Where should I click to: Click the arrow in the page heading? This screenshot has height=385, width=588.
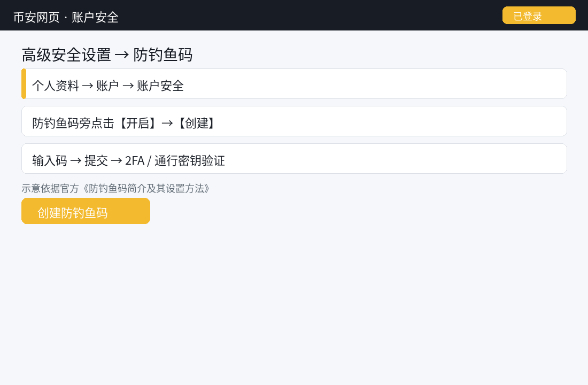click(x=122, y=55)
